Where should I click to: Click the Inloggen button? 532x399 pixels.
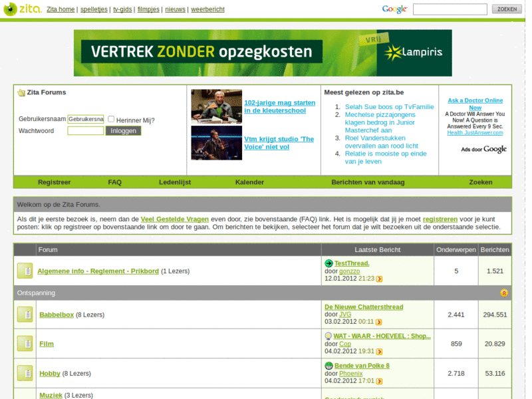click(x=123, y=130)
